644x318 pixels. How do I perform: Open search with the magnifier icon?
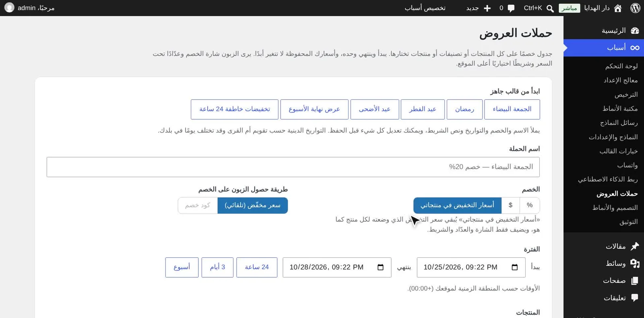point(550,8)
